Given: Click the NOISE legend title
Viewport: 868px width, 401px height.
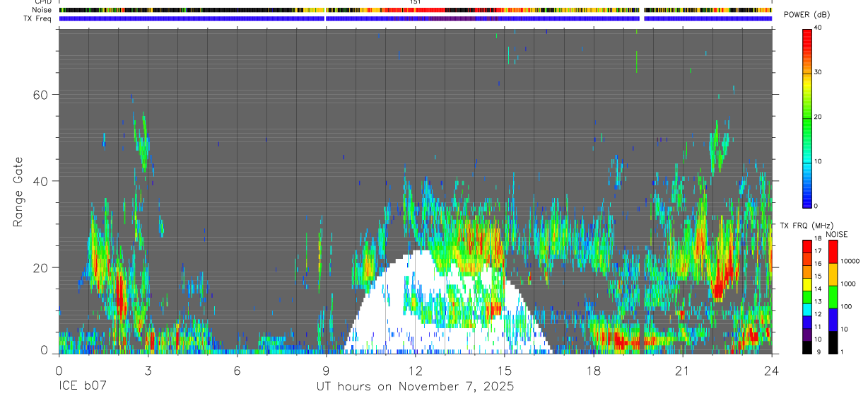Looking at the screenshot, I should (x=836, y=234).
